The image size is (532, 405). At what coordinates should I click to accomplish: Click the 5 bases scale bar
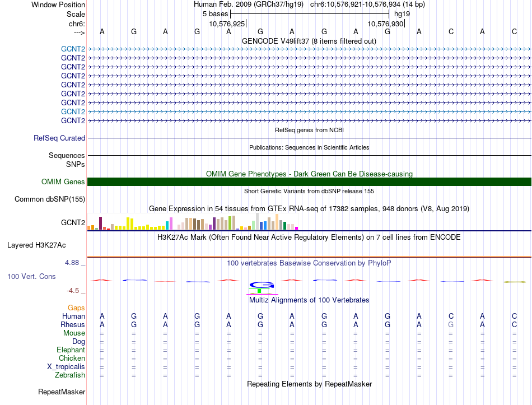(x=310, y=14)
